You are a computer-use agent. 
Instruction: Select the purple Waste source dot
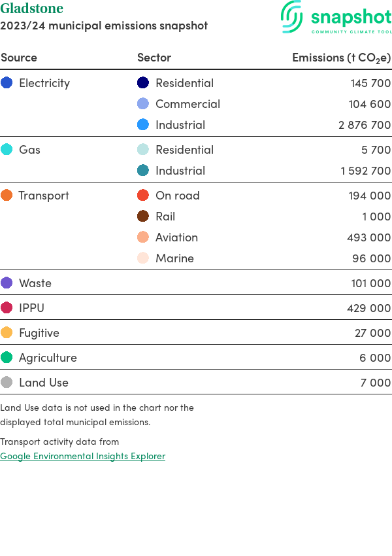pyautogui.click(x=7, y=283)
